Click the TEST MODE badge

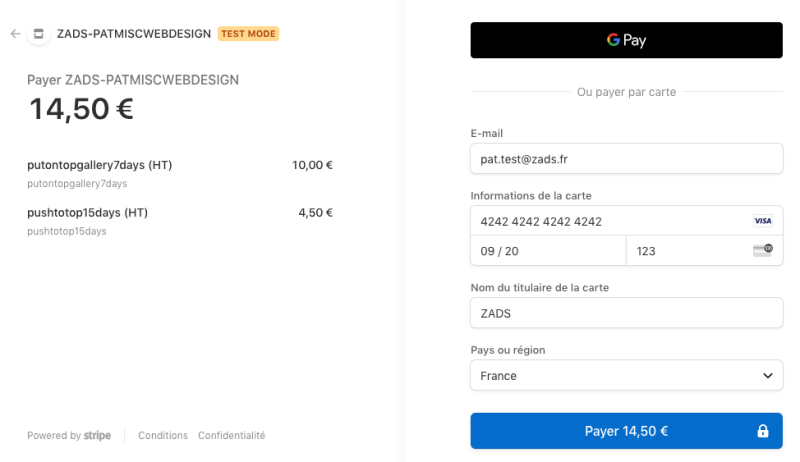point(248,33)
